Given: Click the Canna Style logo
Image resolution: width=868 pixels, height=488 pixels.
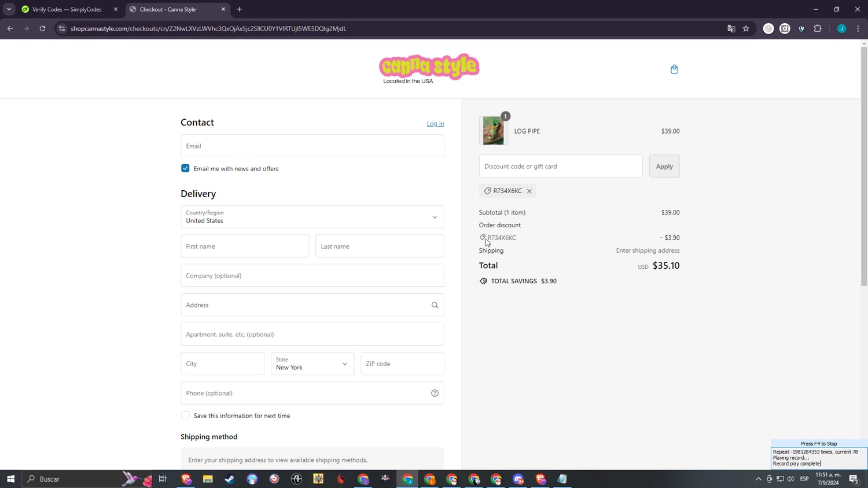Looking at the screenshot, I should point(429,69).
